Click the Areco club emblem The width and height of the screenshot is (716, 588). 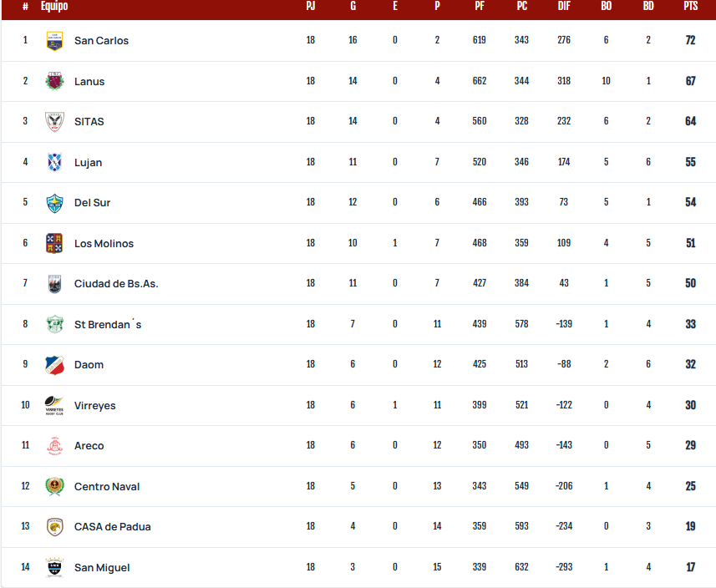pos(54,445)
